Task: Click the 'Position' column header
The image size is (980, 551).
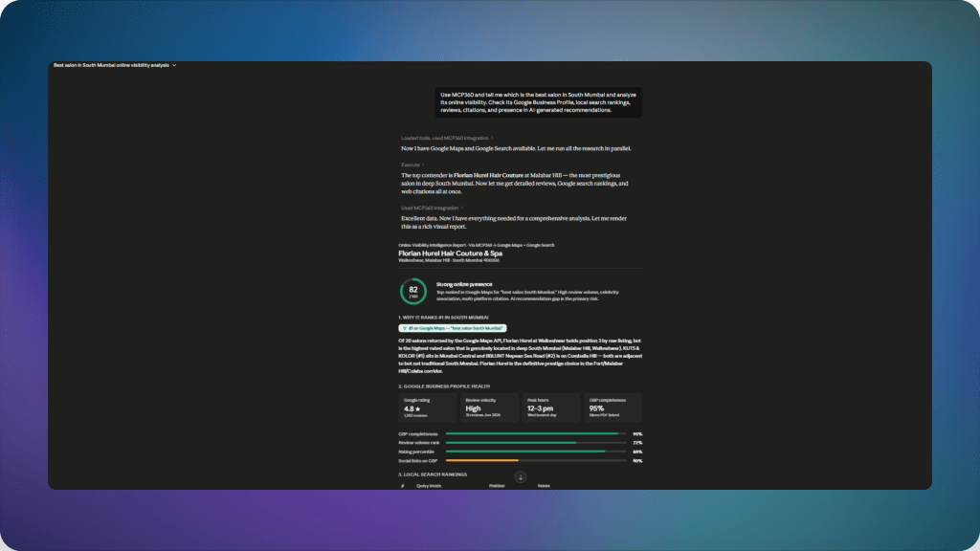Action: tap(497, 486)
